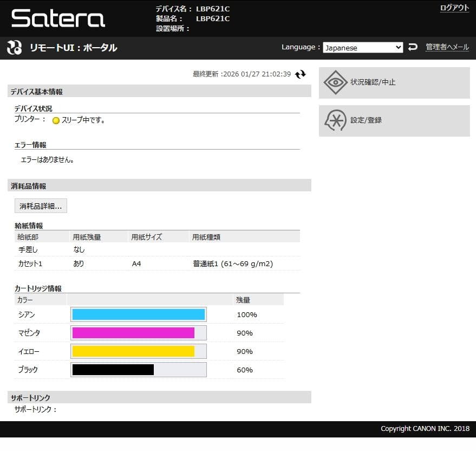Click the refresh icon next to 最終更新
Viewport: 476px width, 451px height.
tap(300, 75)
